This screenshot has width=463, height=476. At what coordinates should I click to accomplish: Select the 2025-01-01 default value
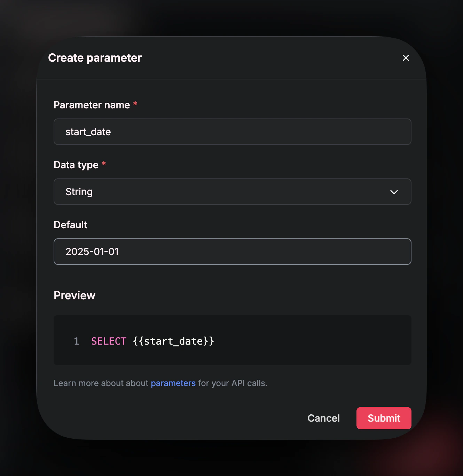92,251
